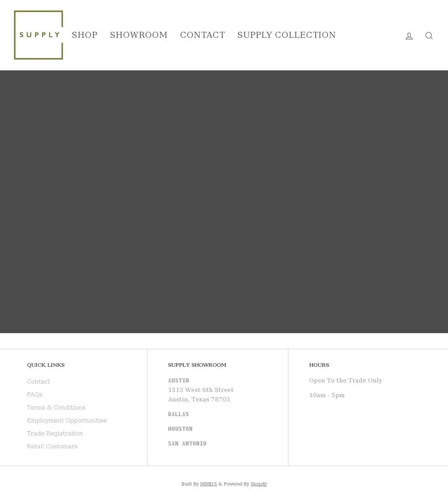The height and width of the screenshot is (503, 448).
Task: Go to the SHOWROOM page
Action: [139, 35]
